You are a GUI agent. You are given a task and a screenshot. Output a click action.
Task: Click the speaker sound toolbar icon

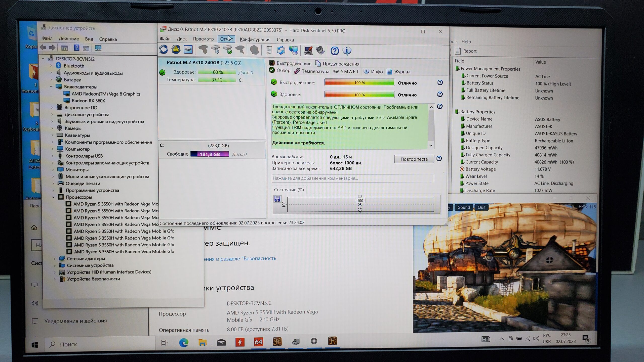[x=320, y=51]
